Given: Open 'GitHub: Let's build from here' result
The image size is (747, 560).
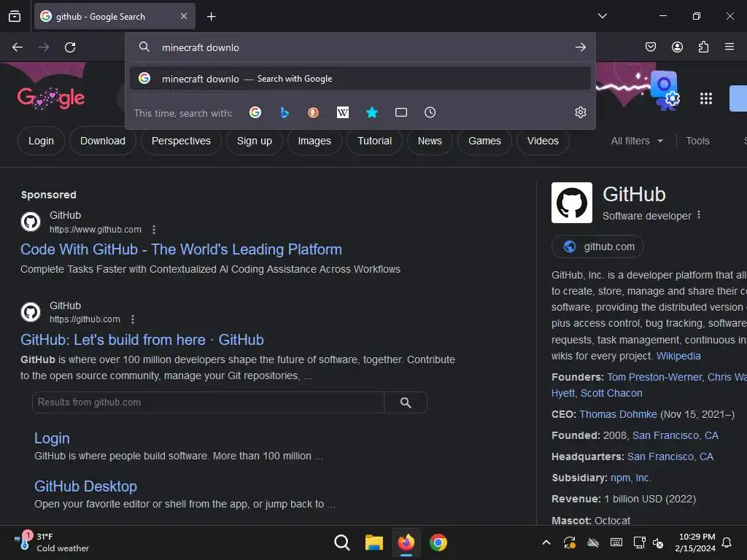Looking at the screenshot, I should click(x=142, y=340).
